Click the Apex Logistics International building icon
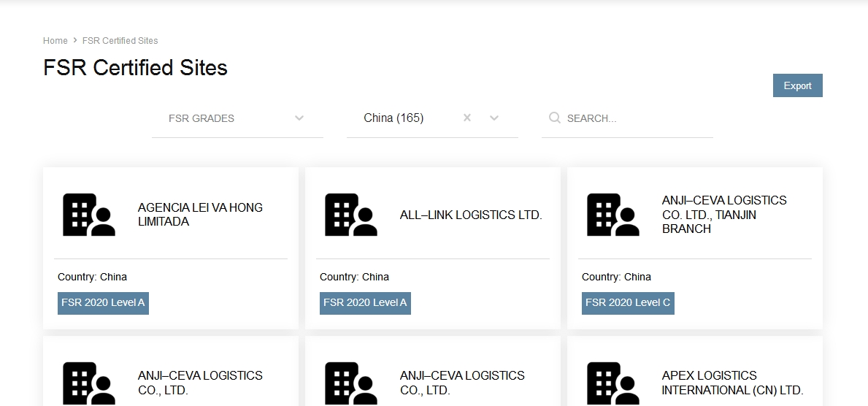The height and width of the screenshot is (406, 868). pos(612,383)
